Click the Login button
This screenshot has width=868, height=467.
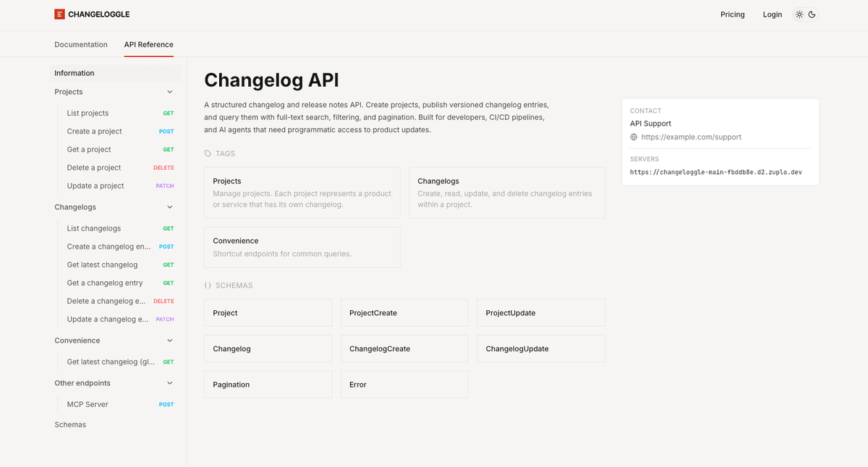pos(772,14)
